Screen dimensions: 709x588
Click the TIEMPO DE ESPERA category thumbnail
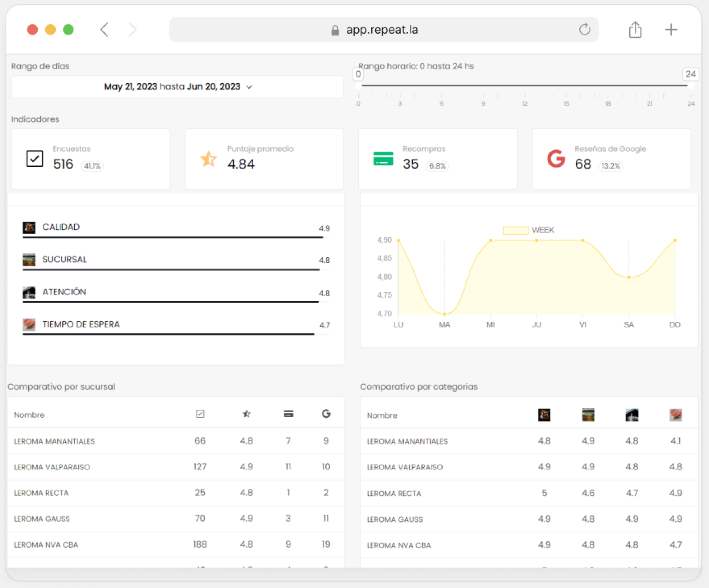tap(29, 324)
